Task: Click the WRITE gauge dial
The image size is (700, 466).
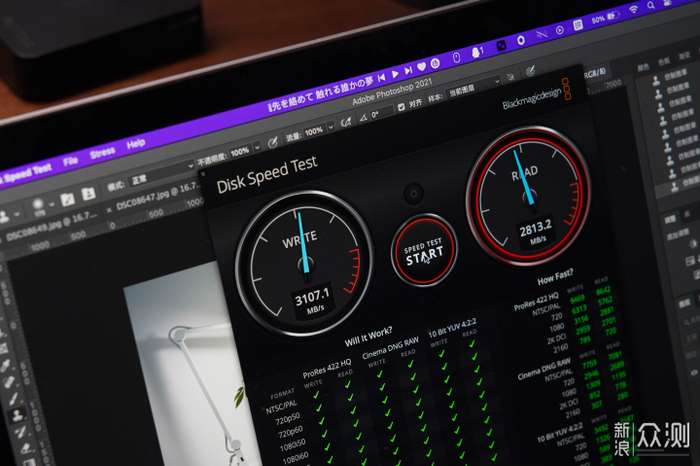Action: (304, 264)
